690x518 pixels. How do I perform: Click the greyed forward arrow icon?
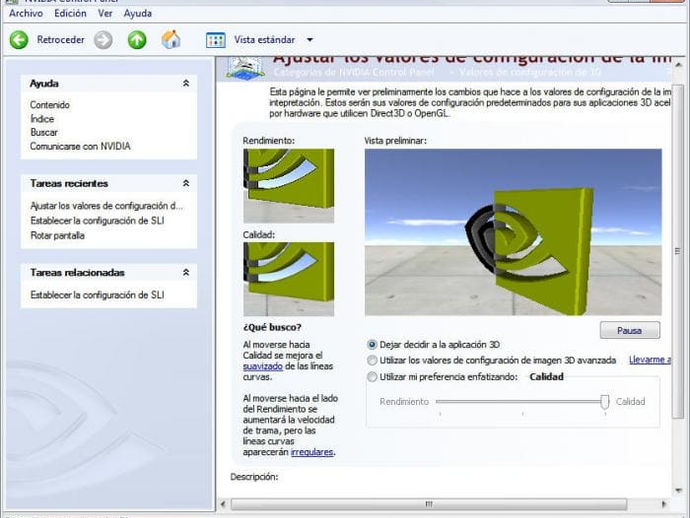pyautogui.click(x=103, y=40)
